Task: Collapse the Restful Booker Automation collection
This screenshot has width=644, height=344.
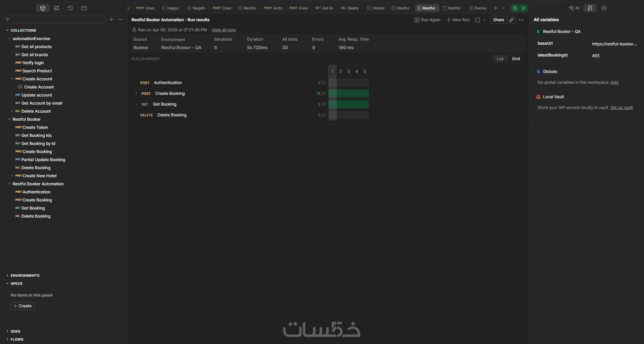Action: (x=9, y=184)
